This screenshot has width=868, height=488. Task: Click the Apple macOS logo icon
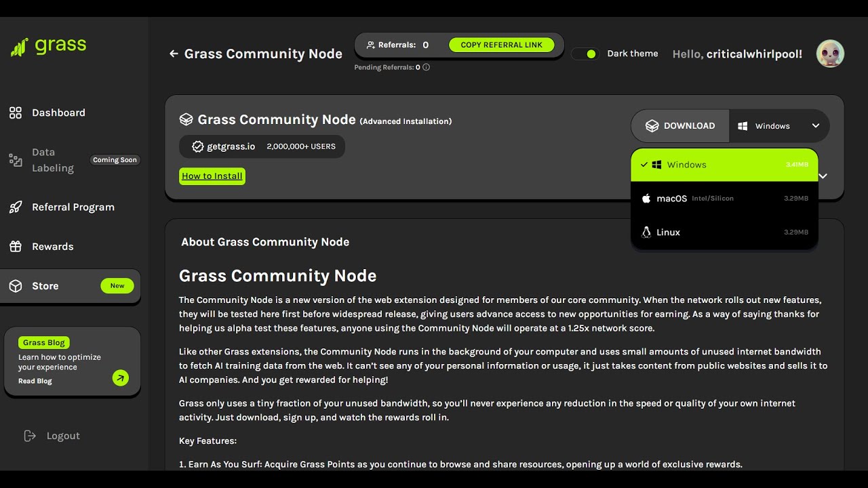pyautogui.click(x=646, y=199)
